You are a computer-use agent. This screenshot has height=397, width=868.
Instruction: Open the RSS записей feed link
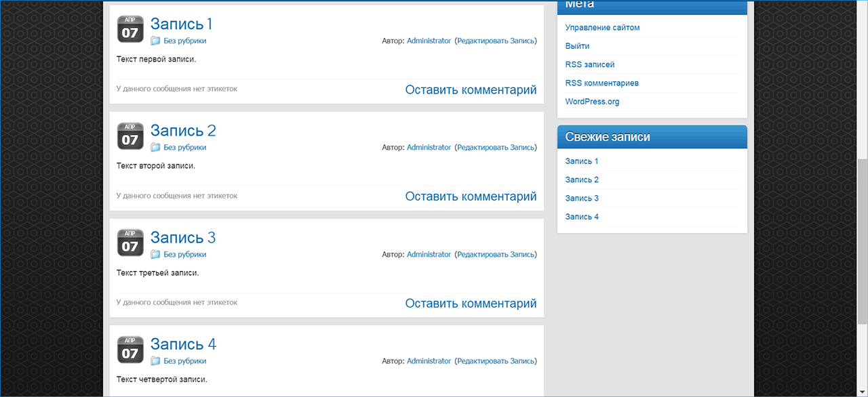590,64
